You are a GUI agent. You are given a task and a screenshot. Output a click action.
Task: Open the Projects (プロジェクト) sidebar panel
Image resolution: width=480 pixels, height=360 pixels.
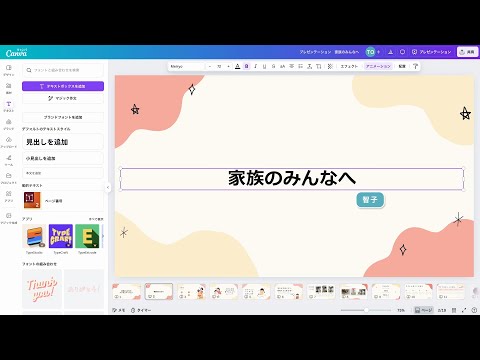[9, 178]
